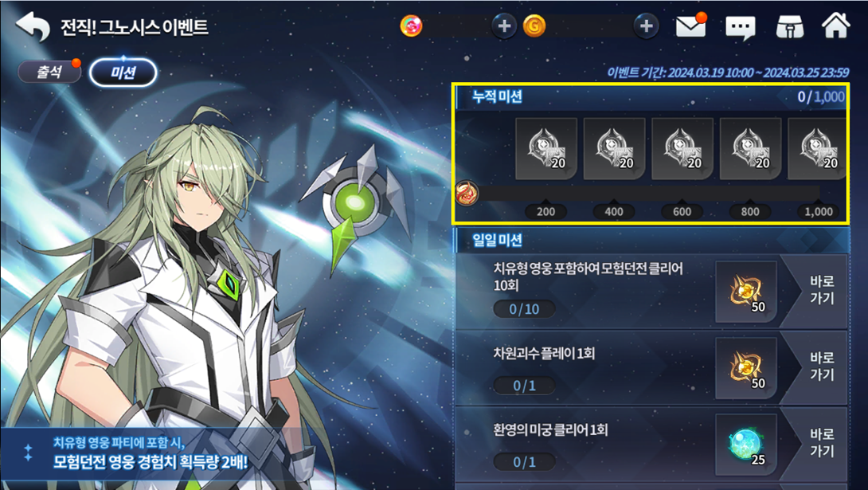Viewport: 868px width, 490px height.
Task: Tap the green orb 25 reward icon
Action: 746,445
